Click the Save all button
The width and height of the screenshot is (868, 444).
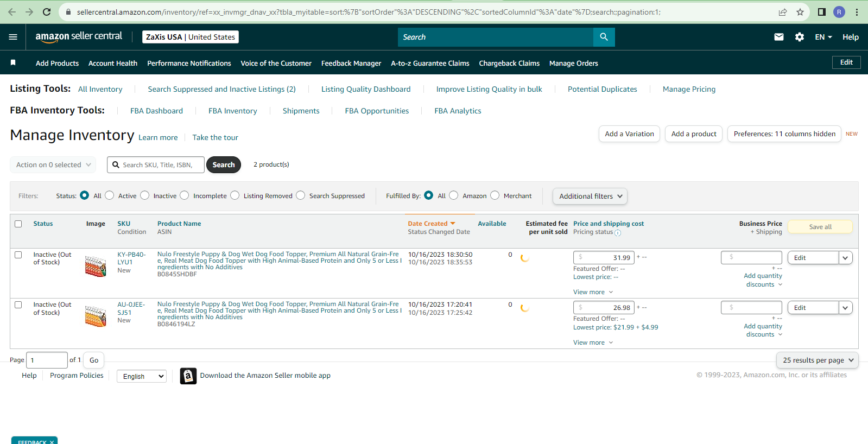[820, 227]
